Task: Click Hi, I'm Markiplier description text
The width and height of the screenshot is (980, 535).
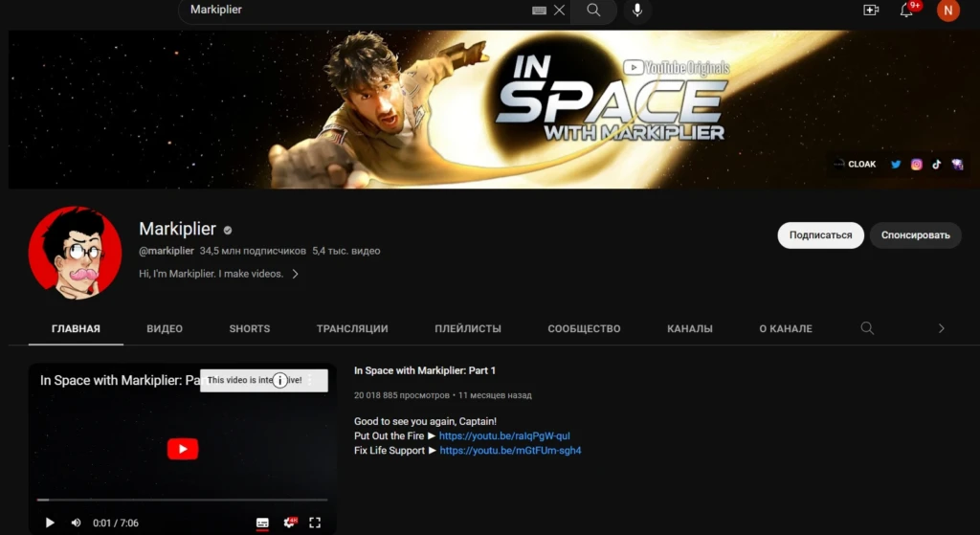Action: [x=212, y=274]
